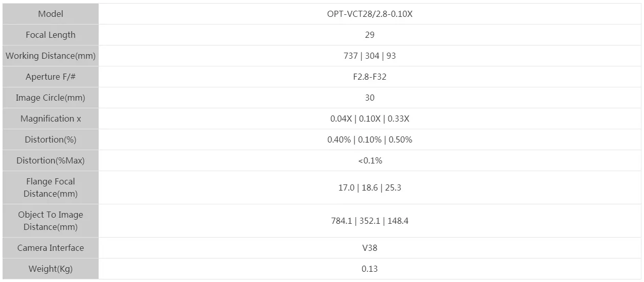Click the V38 camera interface value

pyautogui.click(x=370, y=248)
